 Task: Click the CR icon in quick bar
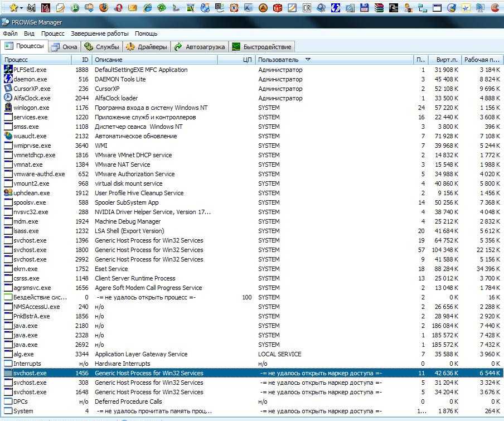[x=307, y=8]
